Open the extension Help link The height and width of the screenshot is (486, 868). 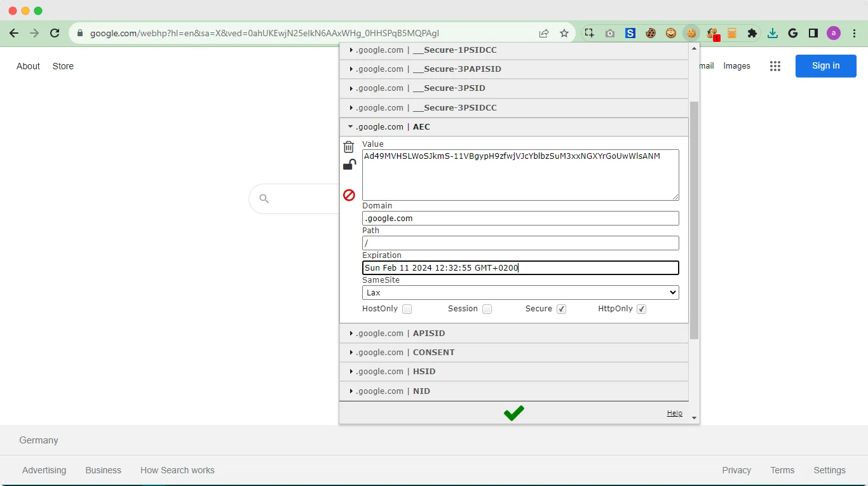674,414
